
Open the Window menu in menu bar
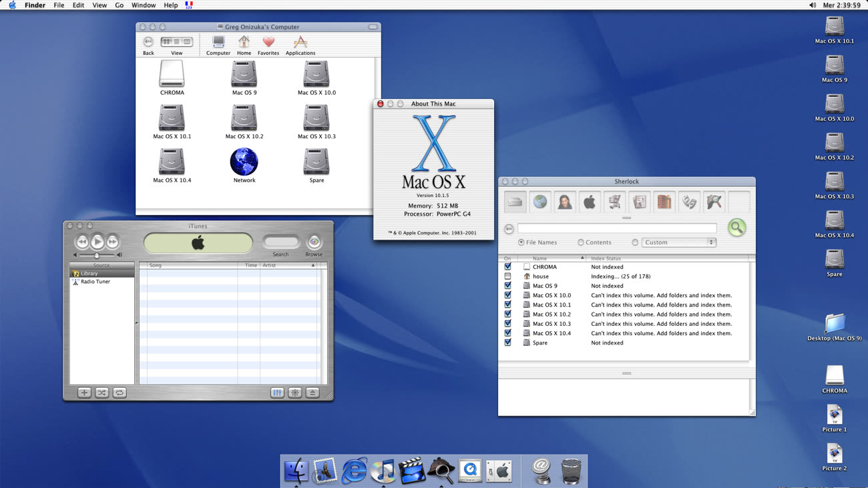coord(143,5)
